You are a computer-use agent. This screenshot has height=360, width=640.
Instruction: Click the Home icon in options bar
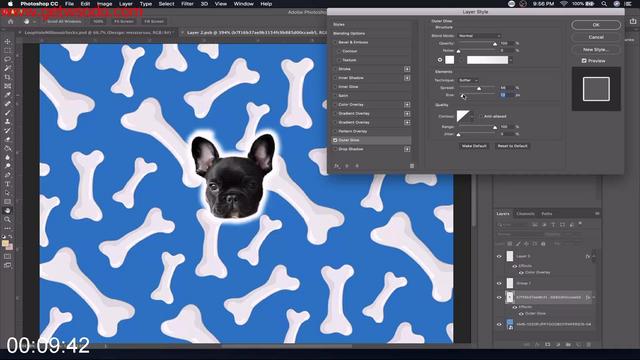(11, 21)
